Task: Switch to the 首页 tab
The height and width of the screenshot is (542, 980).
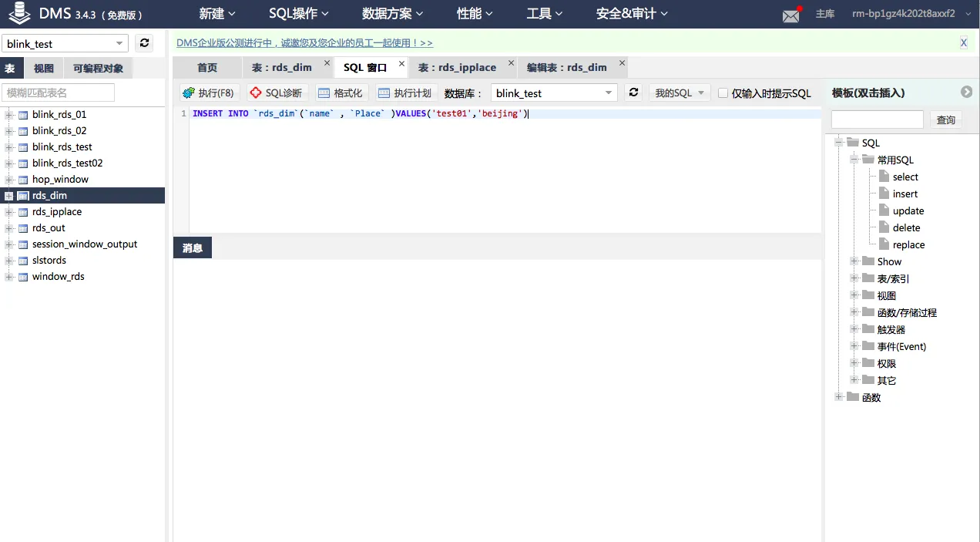Action: [207, 67]
